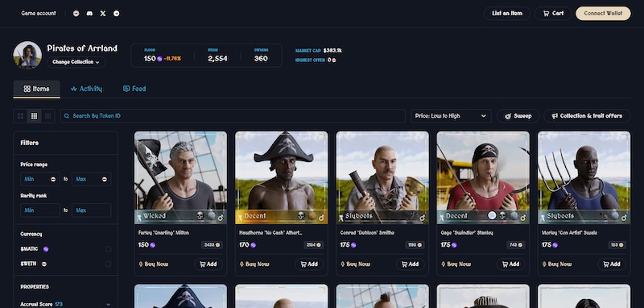Click the purple MATIC icon beside floor 150
Viewport: 644px width, 308px height.
pyautogui.click(x=159, y=59)
